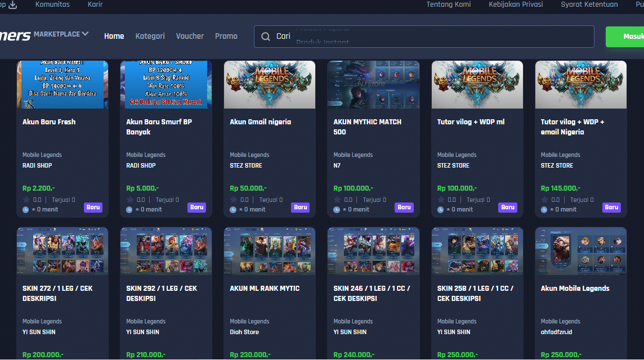Open Tutor vilog + WDP + email Nigeria image
Screen dimensions: 644x360
pyautogui.click(x=581, y=84)
